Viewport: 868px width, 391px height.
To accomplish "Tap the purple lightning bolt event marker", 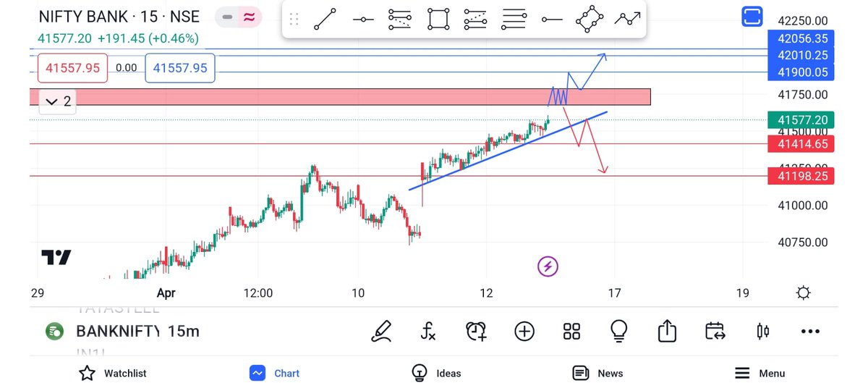I will click(548, 266).
